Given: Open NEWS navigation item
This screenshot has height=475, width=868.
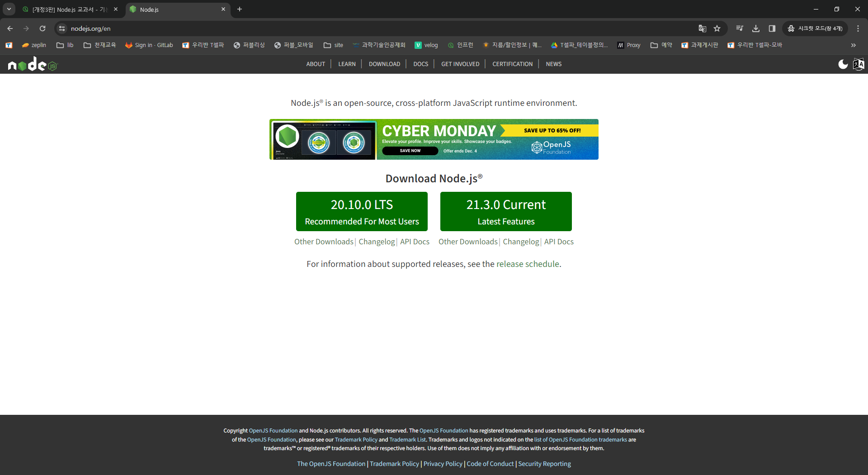Looking at the screenshot, I should tap(553, 64).
